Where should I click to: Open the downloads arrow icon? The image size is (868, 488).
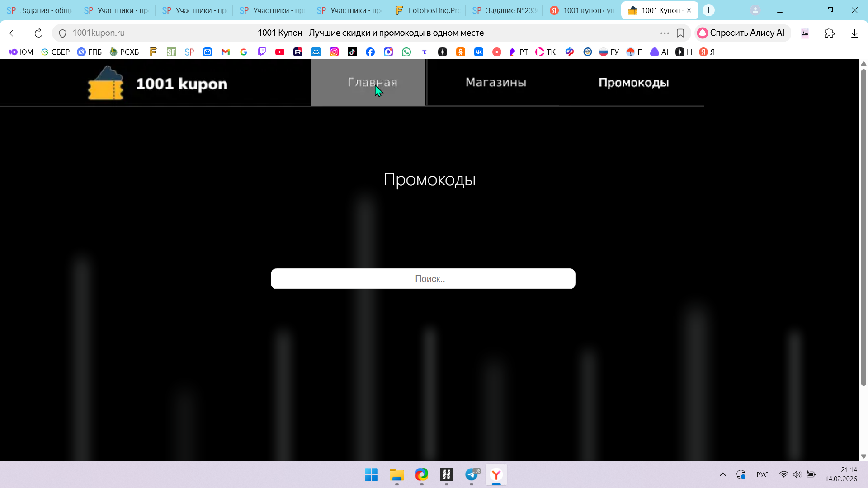(854, 33)
